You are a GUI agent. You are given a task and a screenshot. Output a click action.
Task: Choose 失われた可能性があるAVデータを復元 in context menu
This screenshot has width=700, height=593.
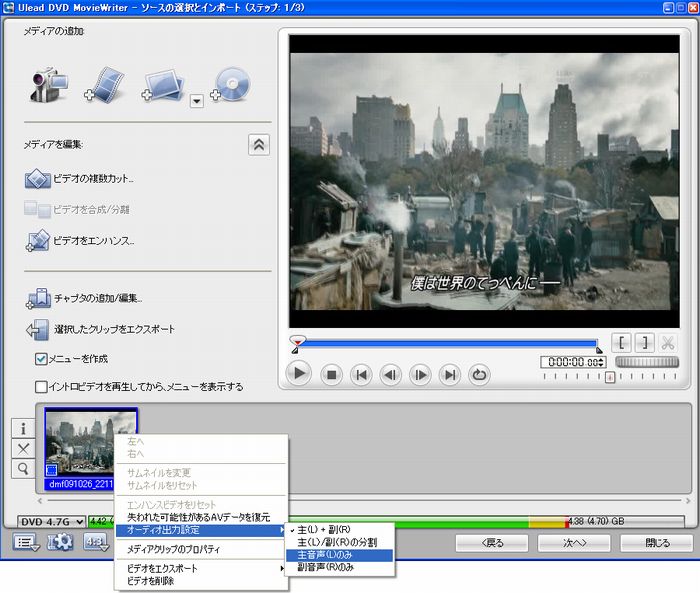coord(200,518)
